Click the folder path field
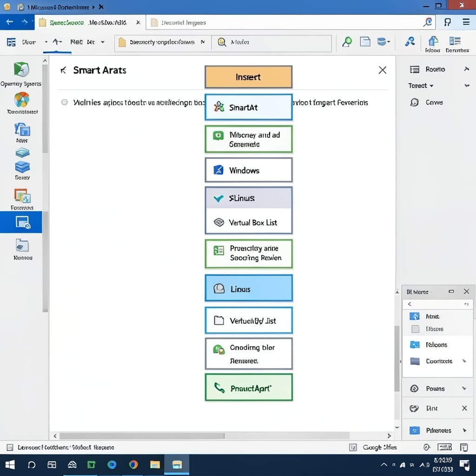476x476 pixels. pyautogui.click(x=162, y=42)
